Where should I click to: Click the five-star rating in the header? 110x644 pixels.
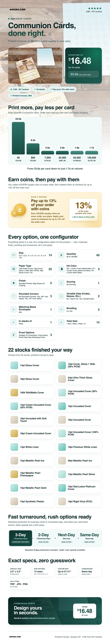[x=95, y=9]
